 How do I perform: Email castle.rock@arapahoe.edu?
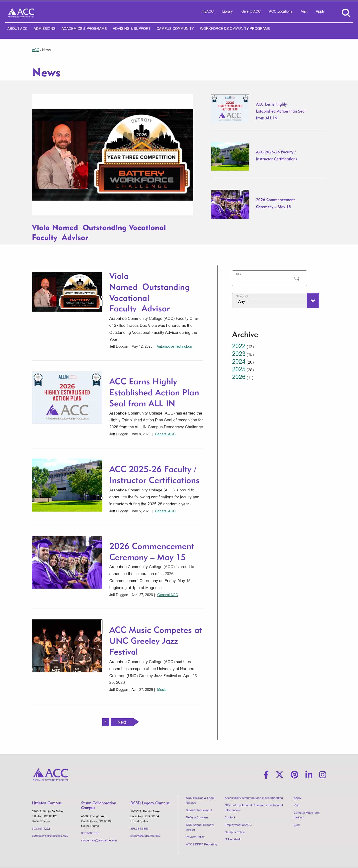(x=99, y=840)
